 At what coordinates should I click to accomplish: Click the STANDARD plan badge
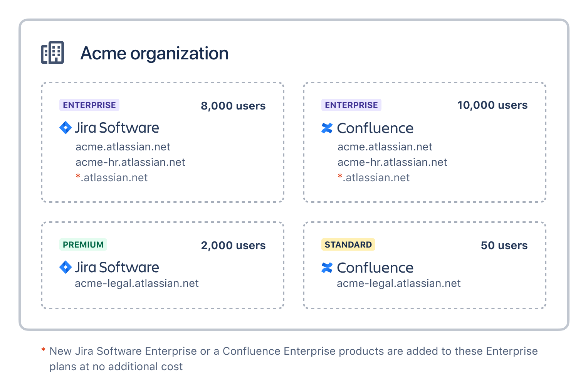[348, 244]
